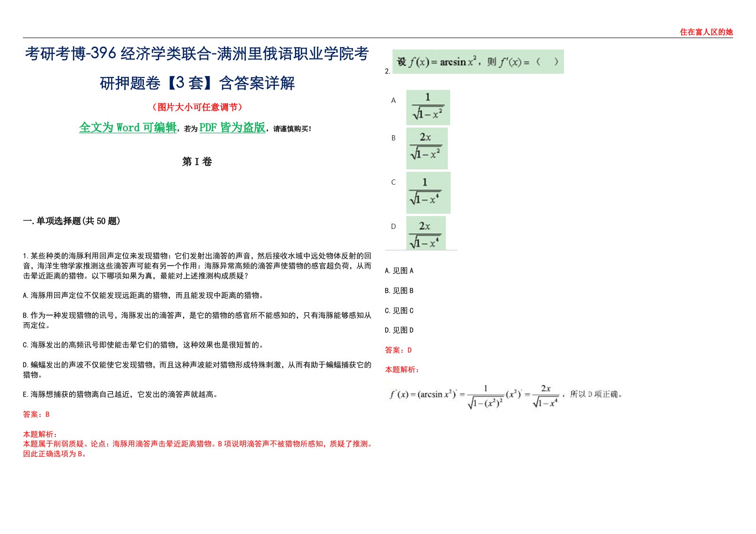
Task: Click question 1's '本题解析:' label
Action: [40, 434]
